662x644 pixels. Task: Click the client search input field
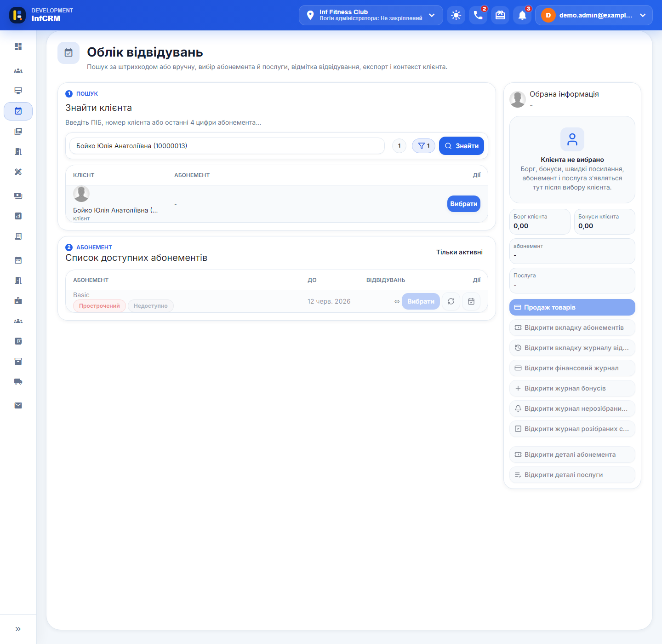click(x=227, y=146)
